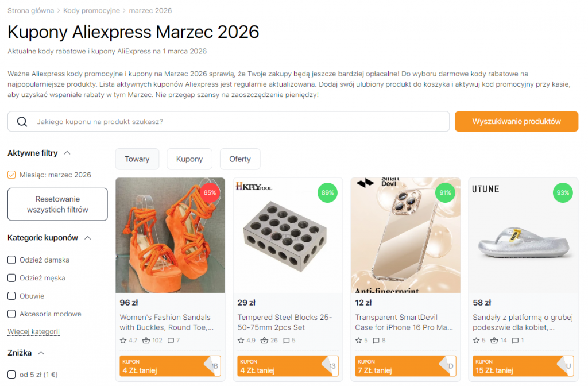Open the Oferty tab
The width and height of the screenshot is (588, 386).
click(x=239, y=159)
